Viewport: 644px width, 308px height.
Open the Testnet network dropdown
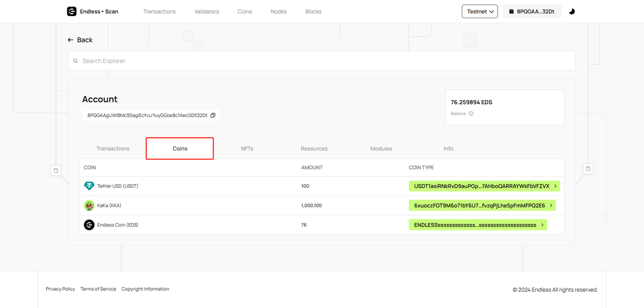479,12
